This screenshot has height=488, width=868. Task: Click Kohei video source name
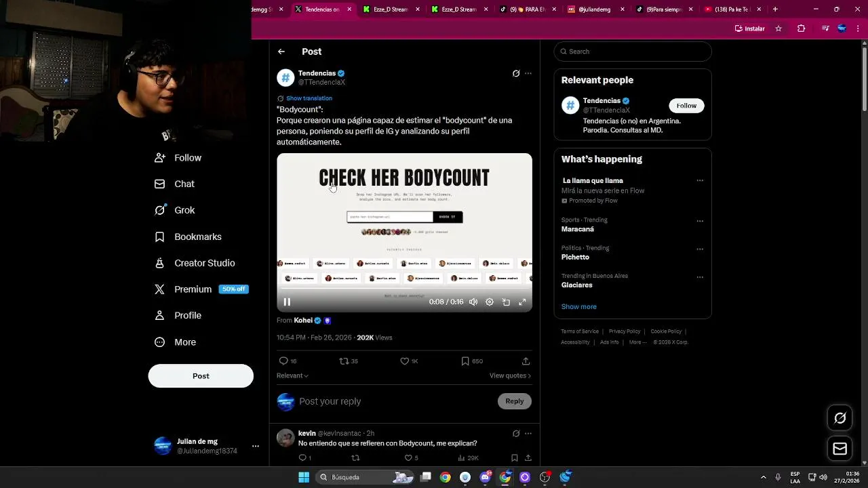303,321
